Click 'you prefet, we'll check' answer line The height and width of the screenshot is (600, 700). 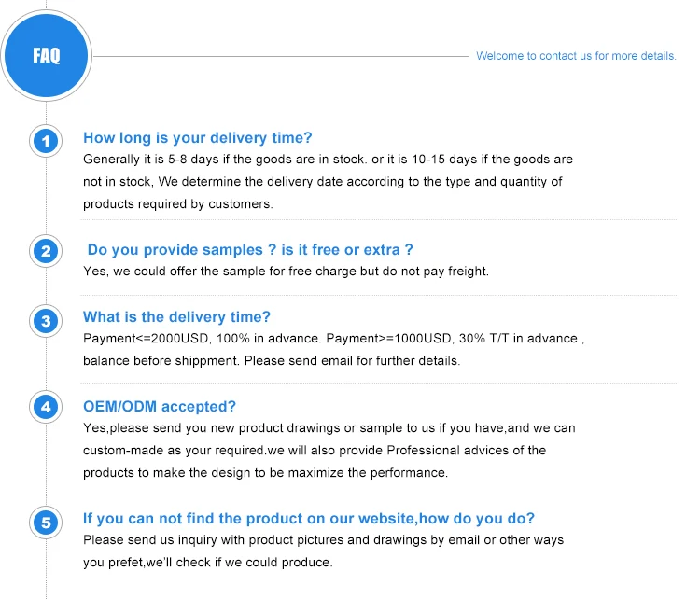(207, 563)
